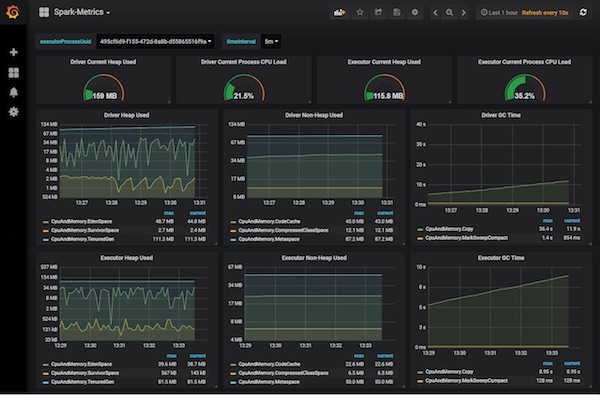The image size is (600, 395).
Task: Open the executorProcessUuid value dropdown
Action: coord(155,41)
